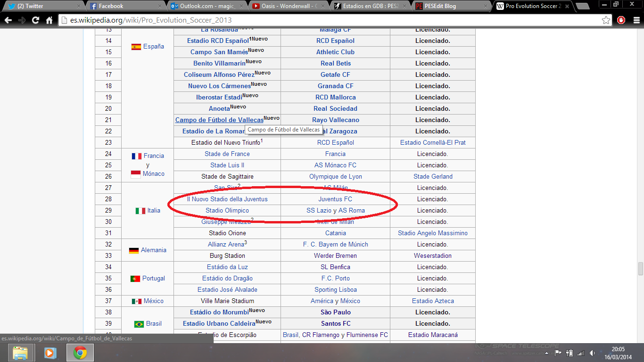Open the AS Mónaco FC link

tap(335, 165)
